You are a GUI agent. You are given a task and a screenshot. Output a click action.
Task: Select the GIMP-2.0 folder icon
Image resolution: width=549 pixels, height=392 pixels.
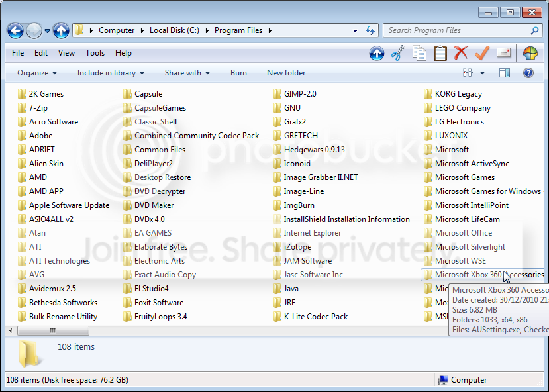[277, 94]
